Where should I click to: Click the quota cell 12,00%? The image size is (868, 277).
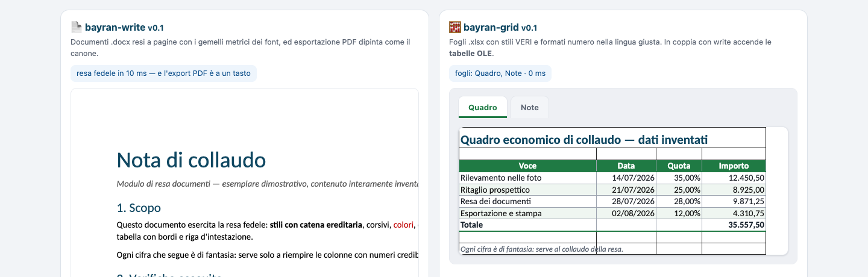pyautogui.click(x=679, y=213)
